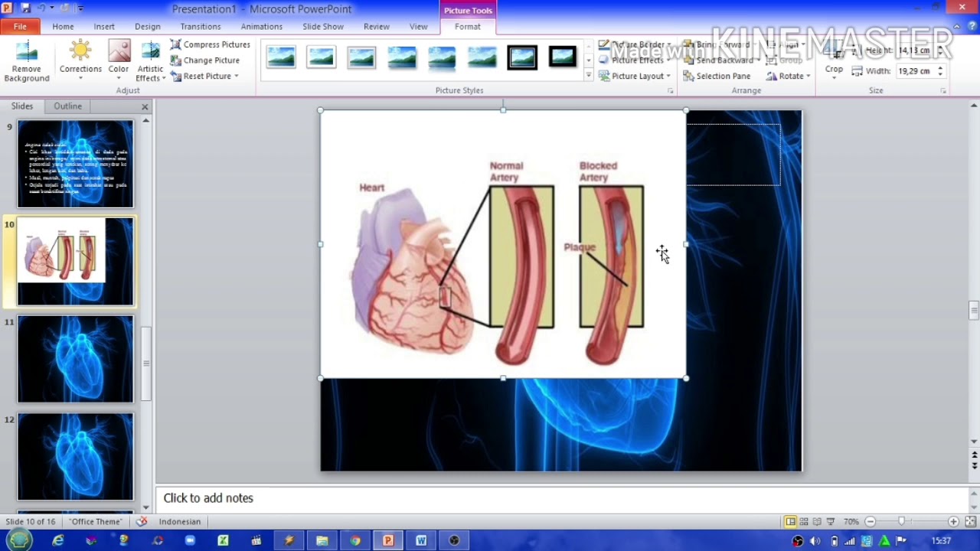This screenshot has width=980, height=551.
Task: Click the Indonesian language button
Action: pos(180,522)
